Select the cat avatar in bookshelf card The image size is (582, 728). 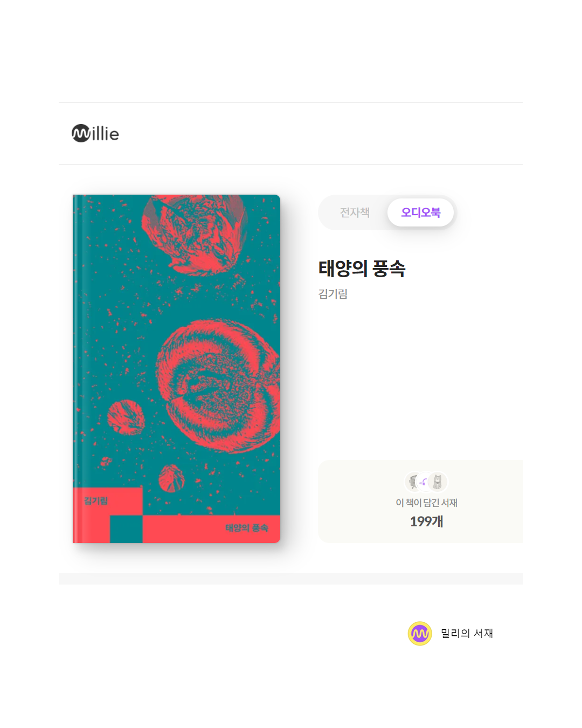[x=438, y=482]
